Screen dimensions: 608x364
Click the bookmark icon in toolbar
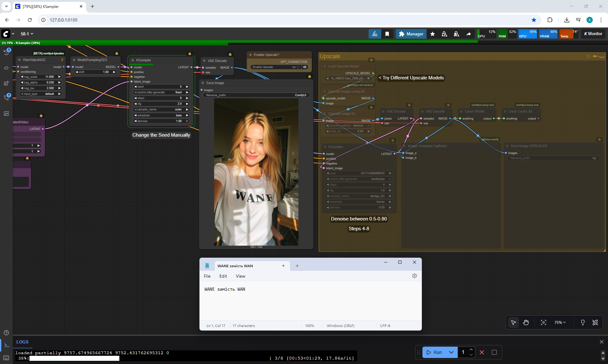pyautogui.click(x=387, y=34)
